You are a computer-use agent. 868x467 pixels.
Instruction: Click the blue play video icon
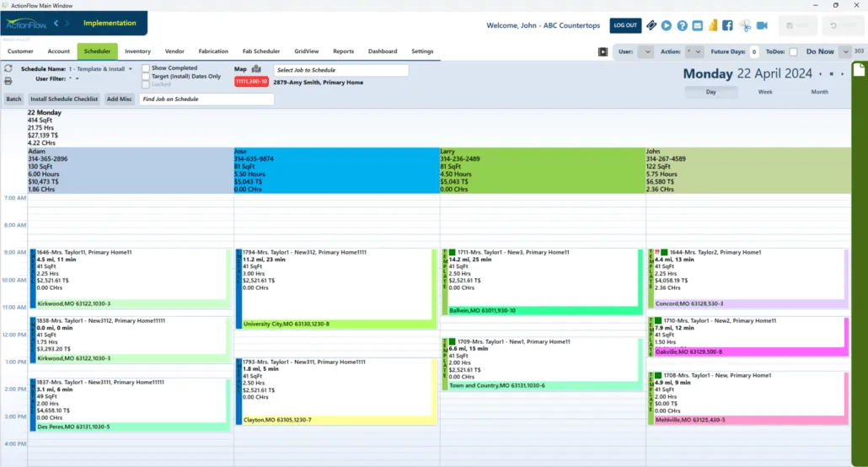[x=667, y=25]
